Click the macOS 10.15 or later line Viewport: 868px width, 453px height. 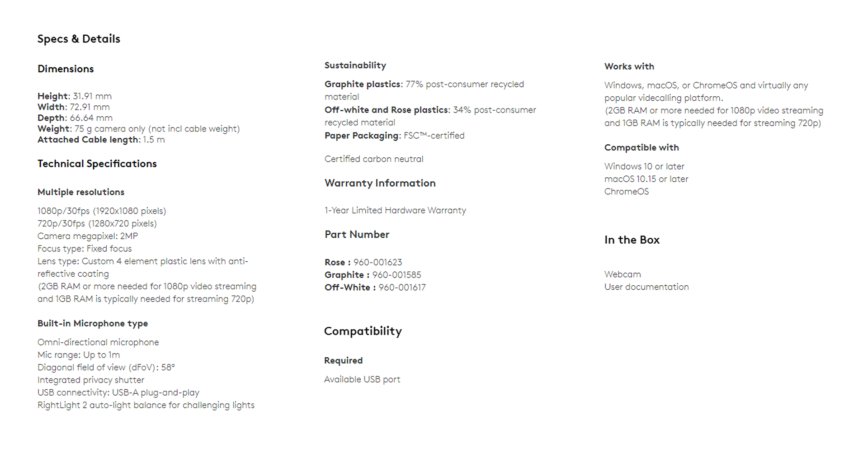[x=646, y=179]
